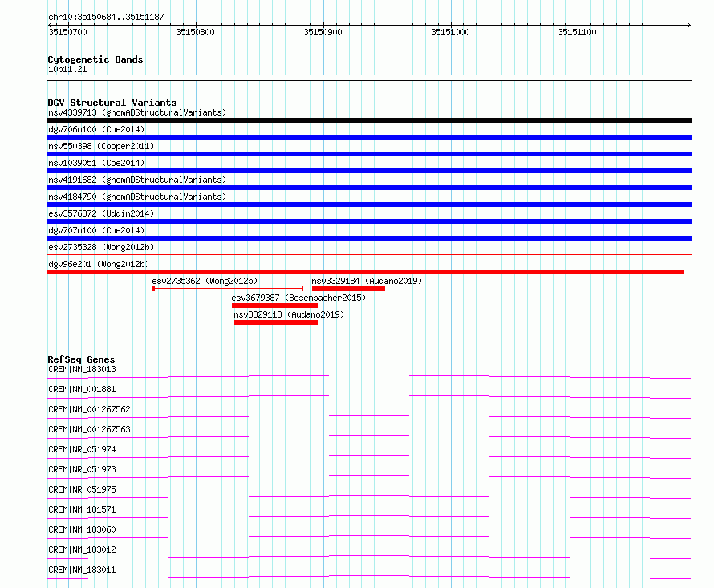714x588 pixels.
Task: Click the blue nsv4191682 variant bar
Action: click(x=369, y=188)
